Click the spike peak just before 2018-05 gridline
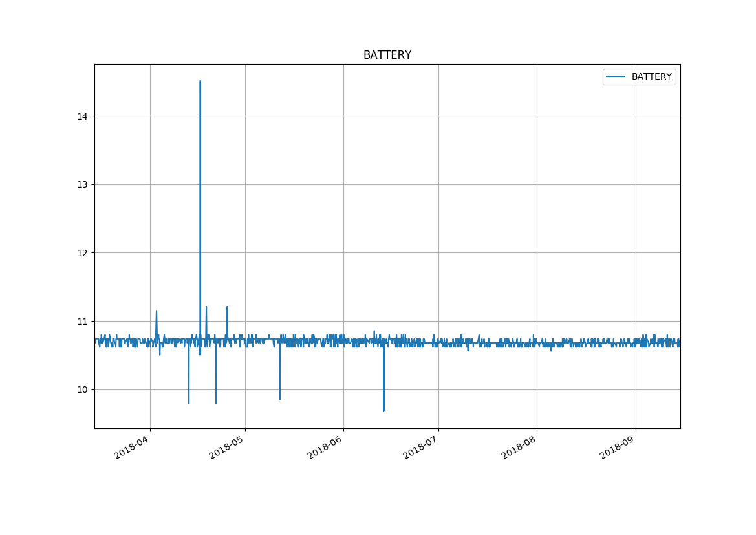Viewport: 756px width, 535px height. [227, 307]
